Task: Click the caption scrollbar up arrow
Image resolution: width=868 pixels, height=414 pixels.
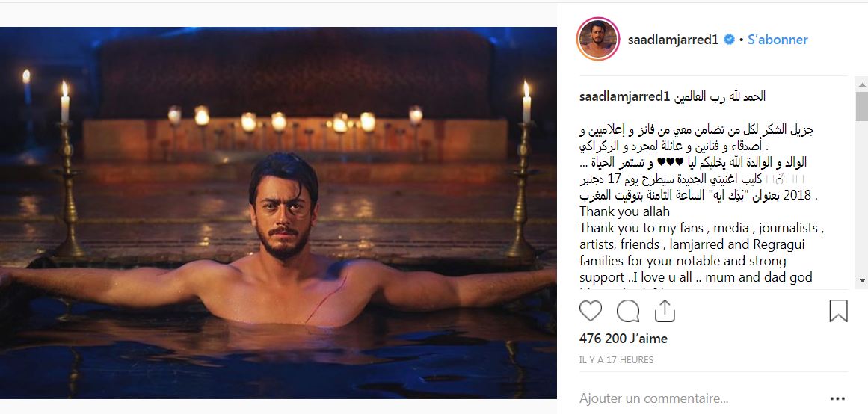Action: click(862, 84)
